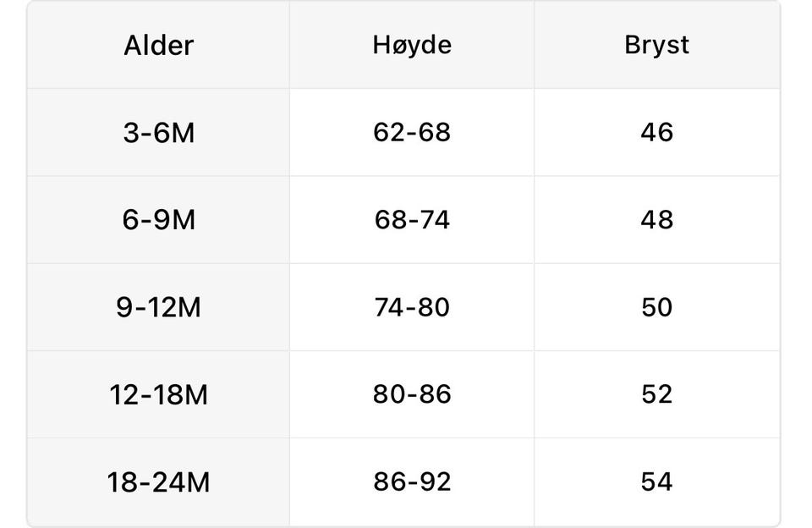Pick the chest measurement 50 cell
This screenshot has height=528, width=812.
[x=656, y=307]
